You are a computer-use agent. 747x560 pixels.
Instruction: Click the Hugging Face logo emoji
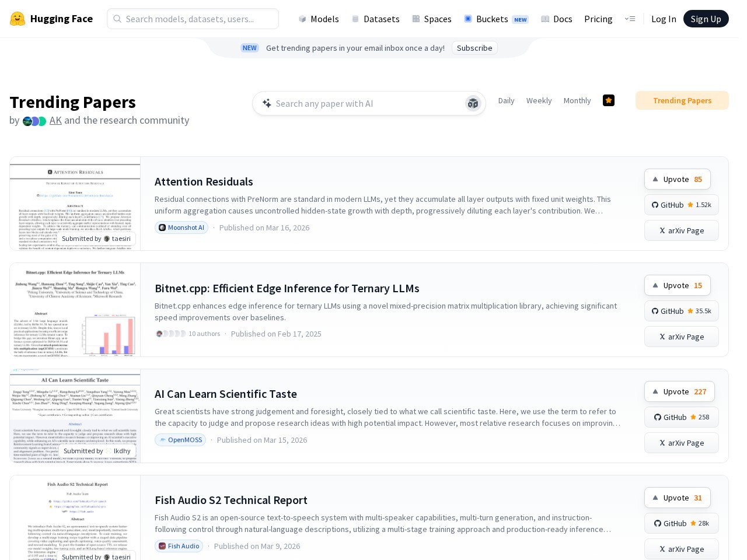pyautogui.click(x=18, y=19)
